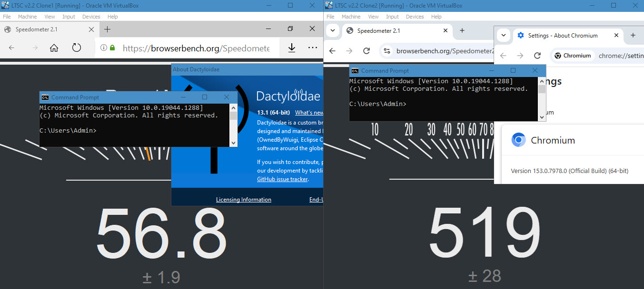Focus Dactyloidae address bar with browserbench URL

coord(196,48)
